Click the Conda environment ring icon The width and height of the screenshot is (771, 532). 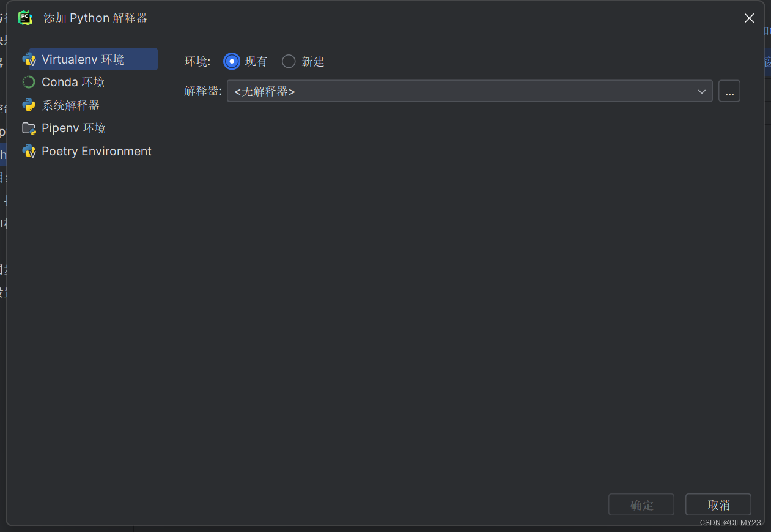click(29, 82)
